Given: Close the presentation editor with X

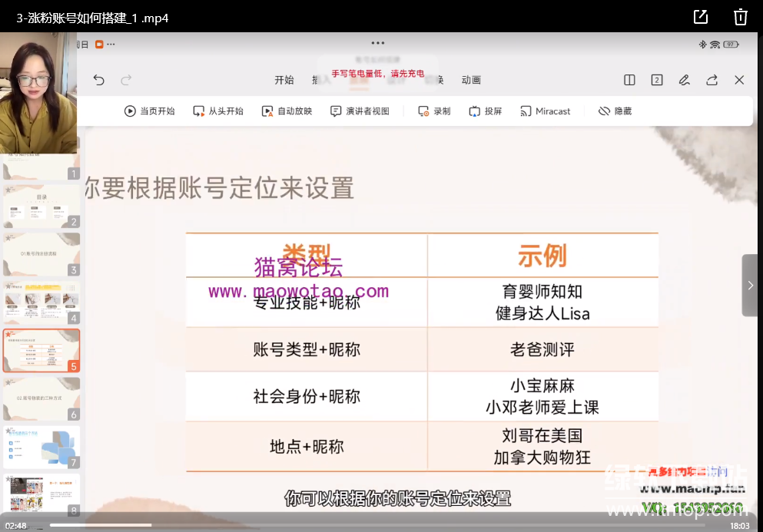Looking at the screenshot, I should 739,80.
